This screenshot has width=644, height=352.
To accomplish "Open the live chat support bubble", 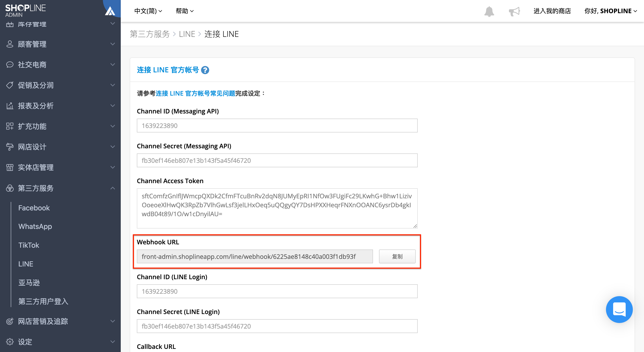I will (619, 310).
